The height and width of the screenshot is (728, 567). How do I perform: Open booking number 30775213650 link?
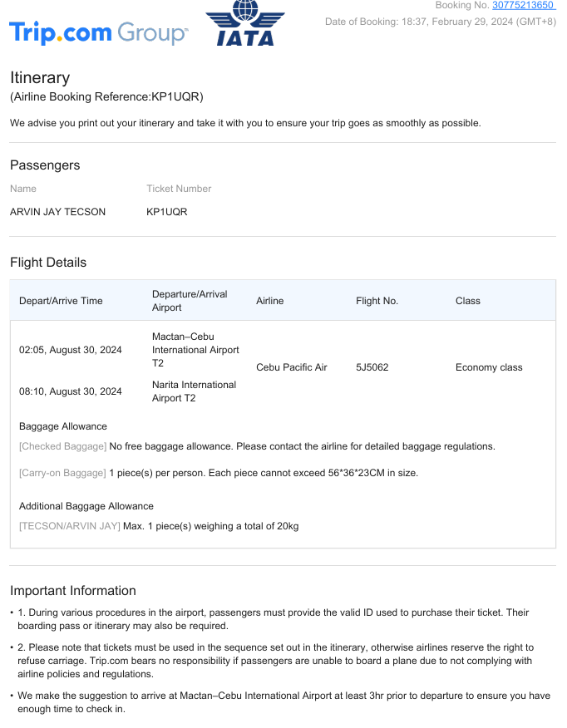(523, 6)
